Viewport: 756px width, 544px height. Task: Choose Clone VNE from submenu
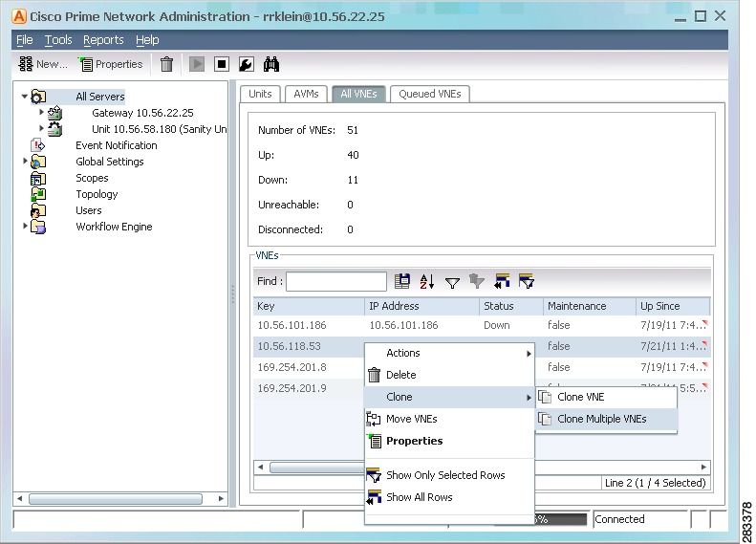tap(607, 397)
